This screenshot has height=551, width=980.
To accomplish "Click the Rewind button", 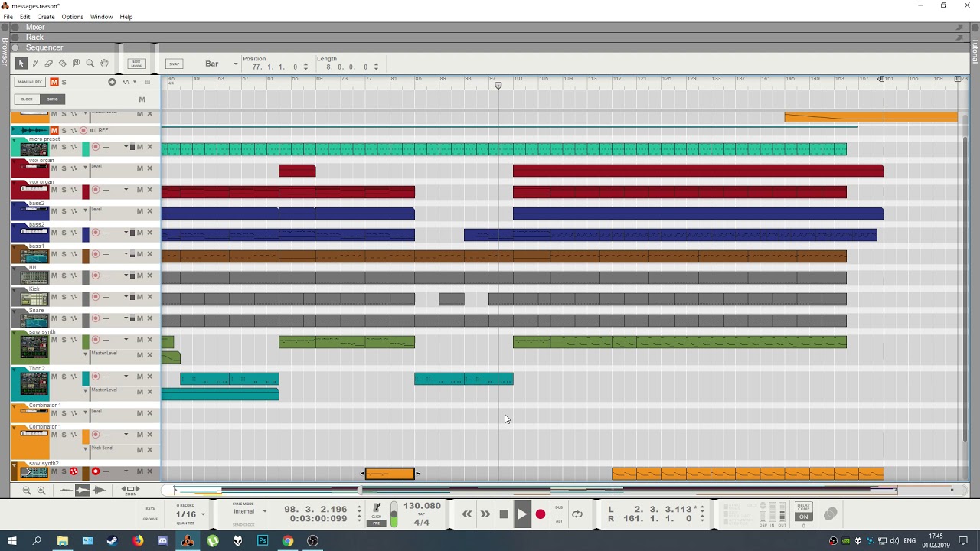I will 467,514.
